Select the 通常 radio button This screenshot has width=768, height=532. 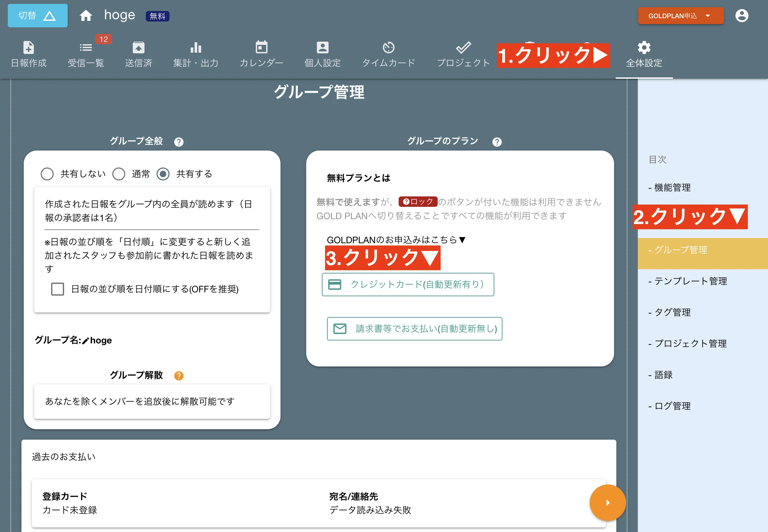click(119, 174)
